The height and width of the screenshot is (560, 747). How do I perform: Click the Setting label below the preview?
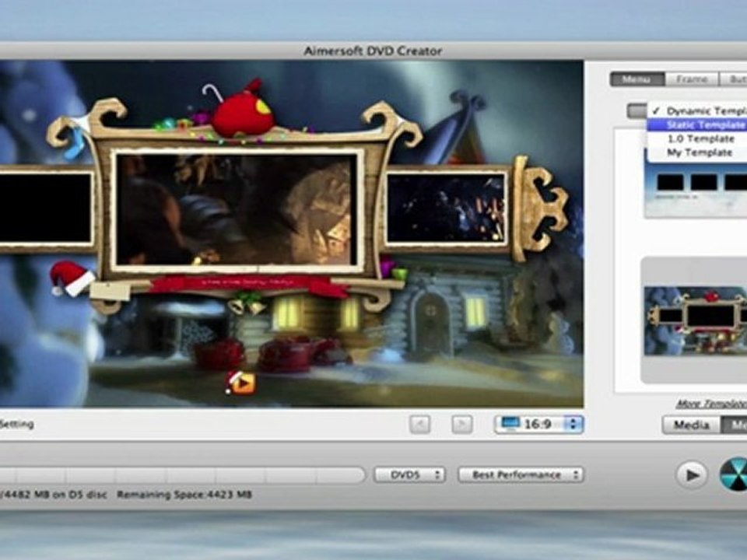click(16, 424)
